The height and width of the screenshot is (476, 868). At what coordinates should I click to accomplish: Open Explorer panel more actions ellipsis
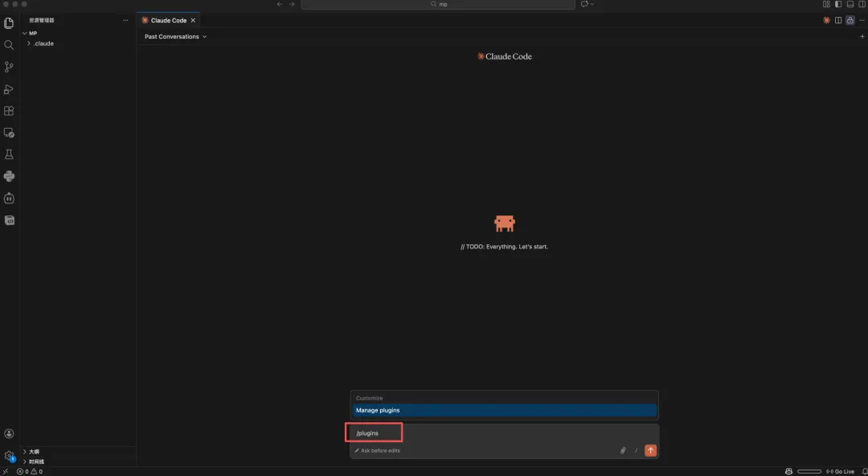click(x=125, y=20)
